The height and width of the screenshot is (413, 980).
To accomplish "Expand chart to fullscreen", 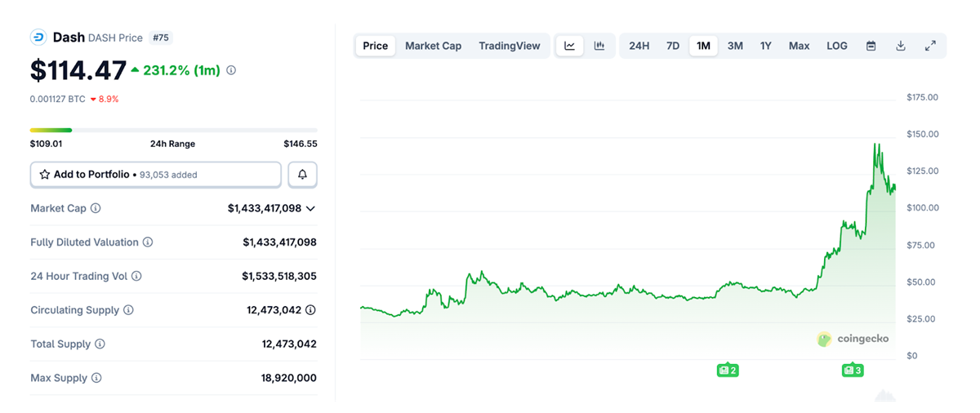I will point(930,46).
